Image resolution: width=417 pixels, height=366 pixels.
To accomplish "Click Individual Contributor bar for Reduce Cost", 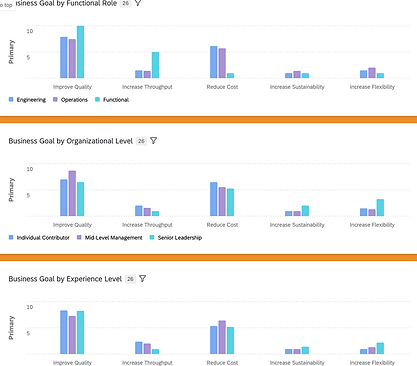I will pyautogui.click(x=214, y=199).
